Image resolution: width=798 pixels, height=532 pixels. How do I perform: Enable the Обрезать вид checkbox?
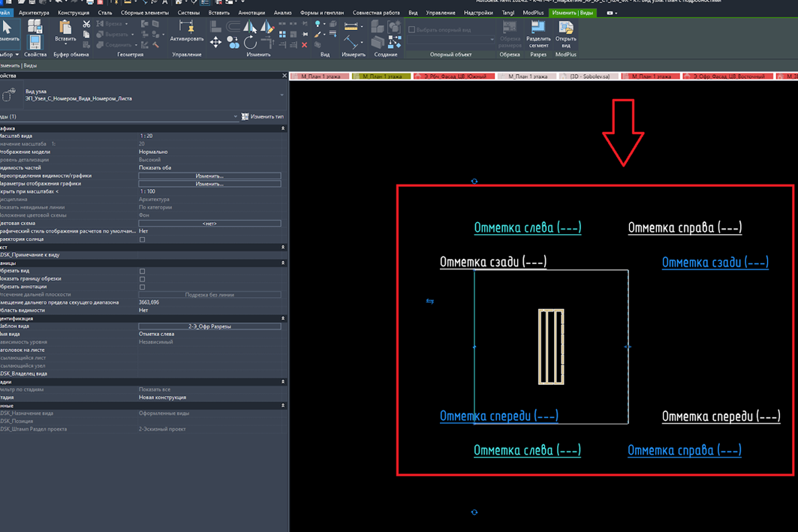click(142, 271)
